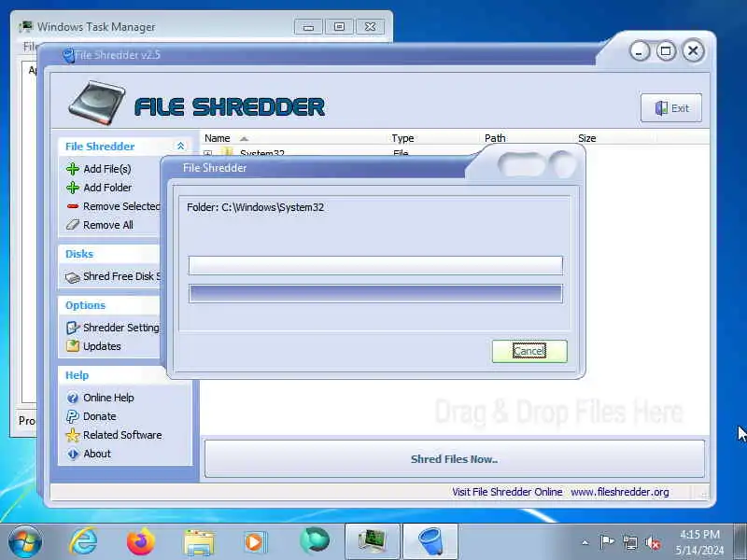Collapse the File Shredder sidebar section
The width and height of the screenshot is (747, 560).
(180, 147)
